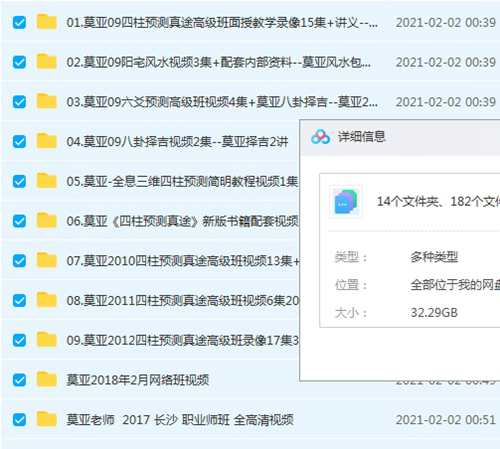Click the 14个文件夹 summary text
The height and width of the screenshot is (449, 500).
(x=410, y=201)
